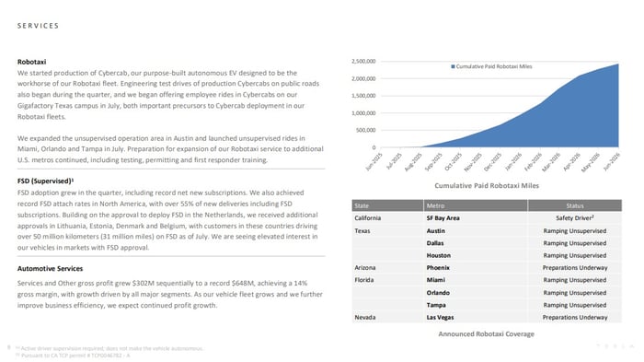Select the Robotaxi section heading
This screenshot has width=644, height=362.
[31, 62]
